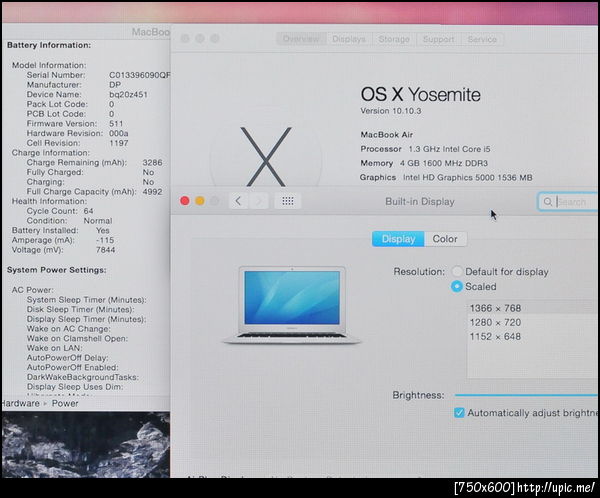Click the System Power Settings heading
The image size is (600, 498).
point(56,270)
